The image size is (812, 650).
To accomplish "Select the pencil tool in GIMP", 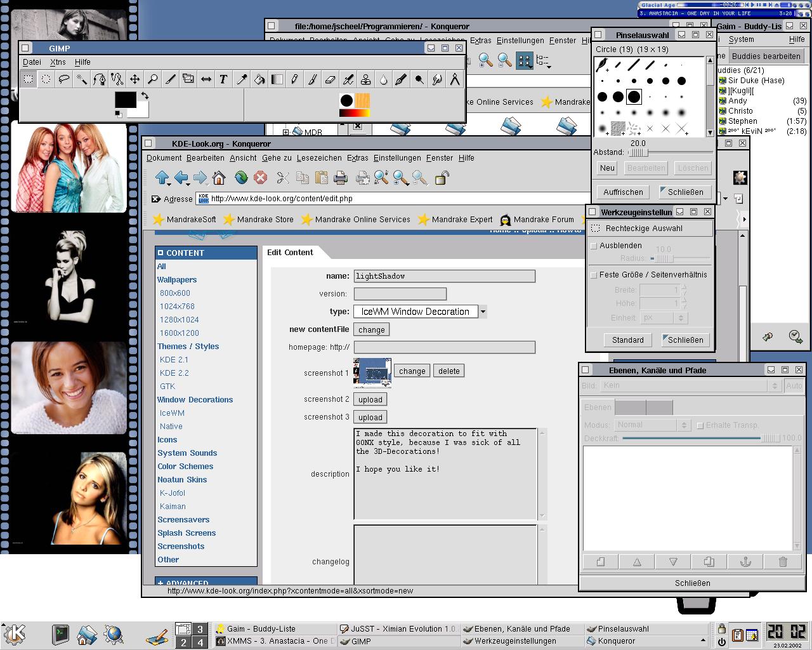I will coord(295,79).
